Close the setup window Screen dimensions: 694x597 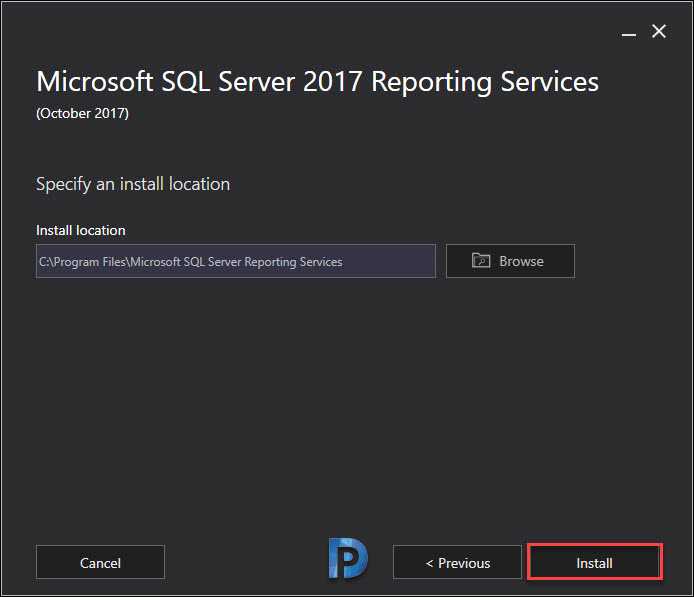(659, 31)
